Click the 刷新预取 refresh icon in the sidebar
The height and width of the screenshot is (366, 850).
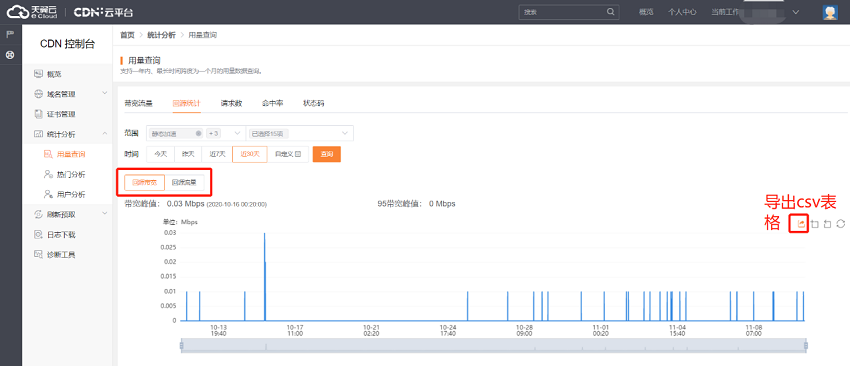pyautogui.click(x=38, y=214)
